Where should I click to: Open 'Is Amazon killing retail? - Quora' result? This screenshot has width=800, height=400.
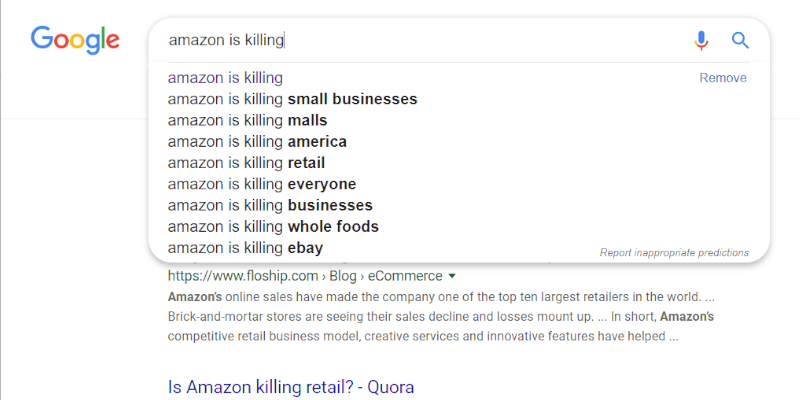pyautogui.click(x=291, y=387)
